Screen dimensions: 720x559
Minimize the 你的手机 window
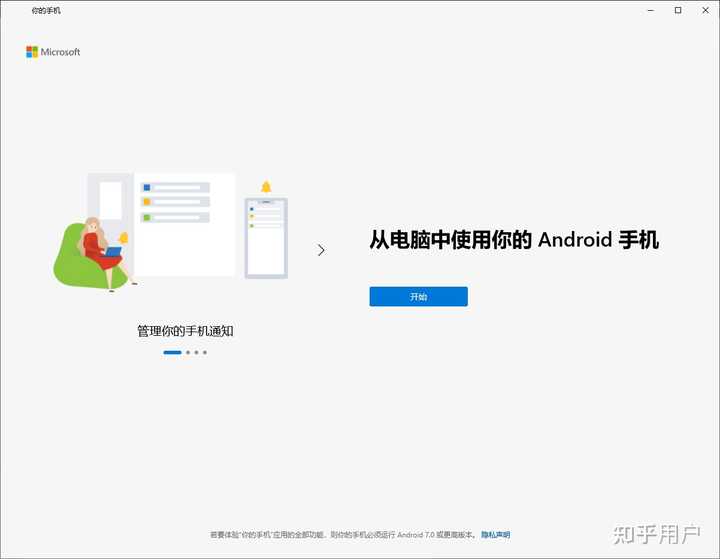[x=651, y=10]
